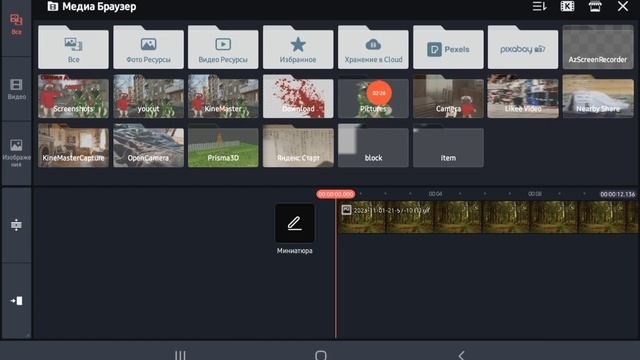The height and width of the screenshot is (360, 640).
Task: Open the 'Все' media folder
Action: (x=73, y=47)
